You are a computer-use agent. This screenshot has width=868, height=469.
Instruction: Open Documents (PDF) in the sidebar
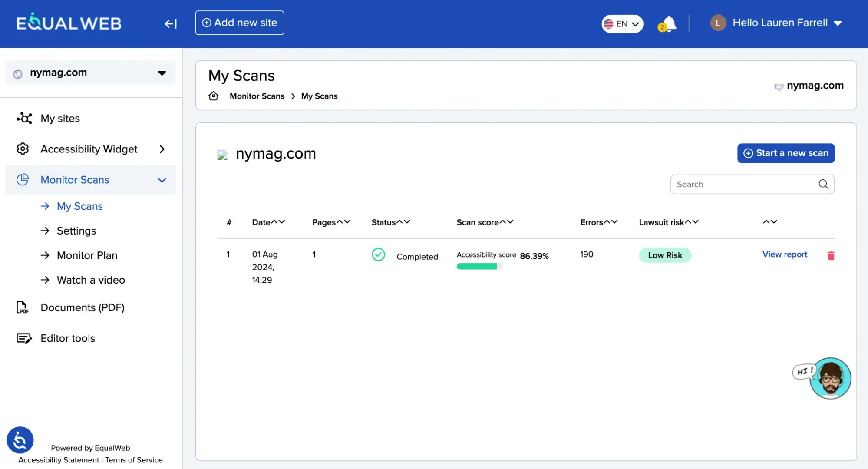pyautogui.click(x=83, y=307)
